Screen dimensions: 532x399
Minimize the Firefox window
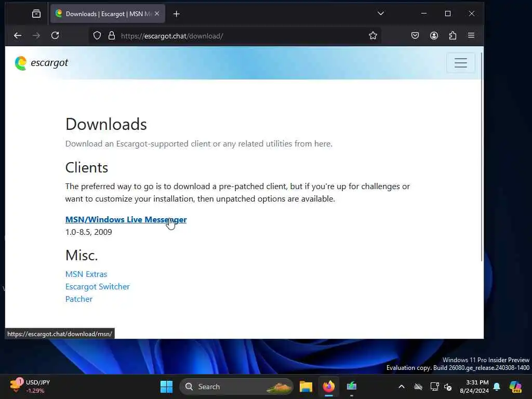pos(424,14)
